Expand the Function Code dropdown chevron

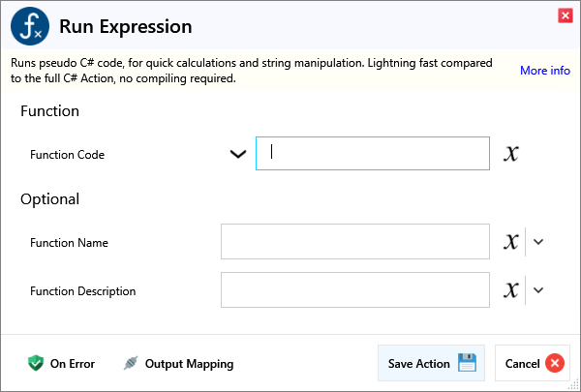click(237, 154)
